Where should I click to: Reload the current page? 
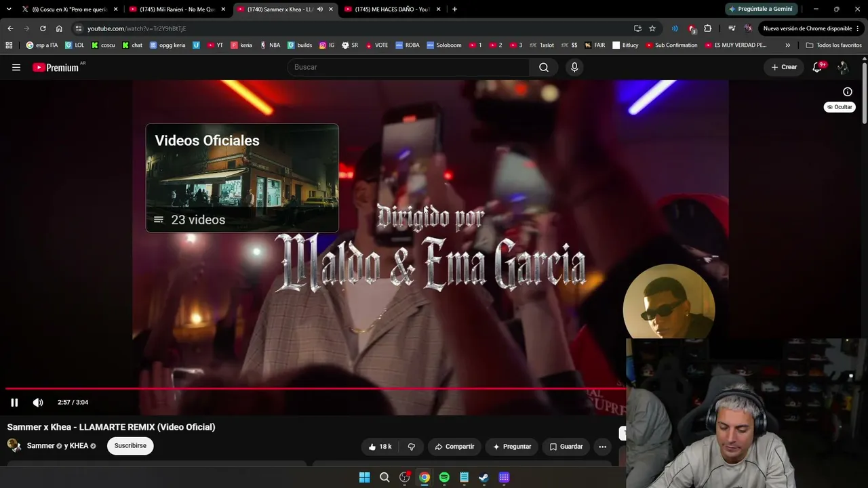pos(43,28)
